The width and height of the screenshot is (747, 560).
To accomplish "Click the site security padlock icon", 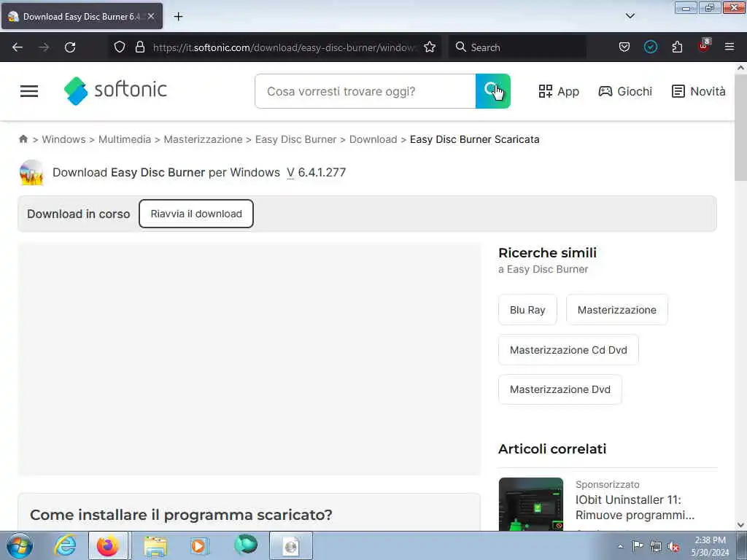I will (139, 47).
